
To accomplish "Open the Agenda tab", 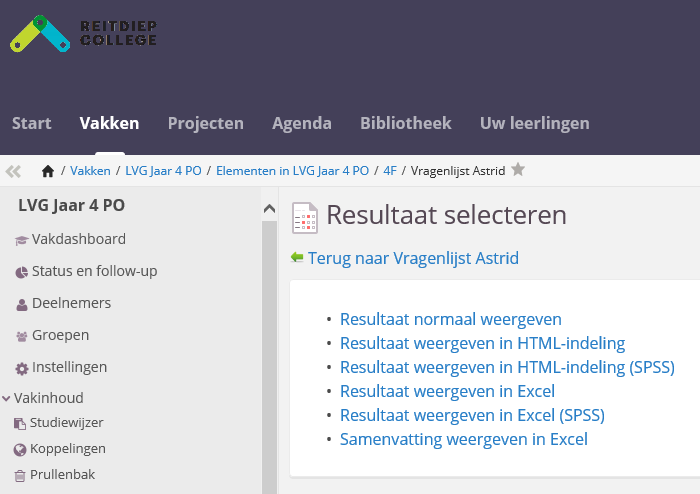I will click(x=301, y=124).
